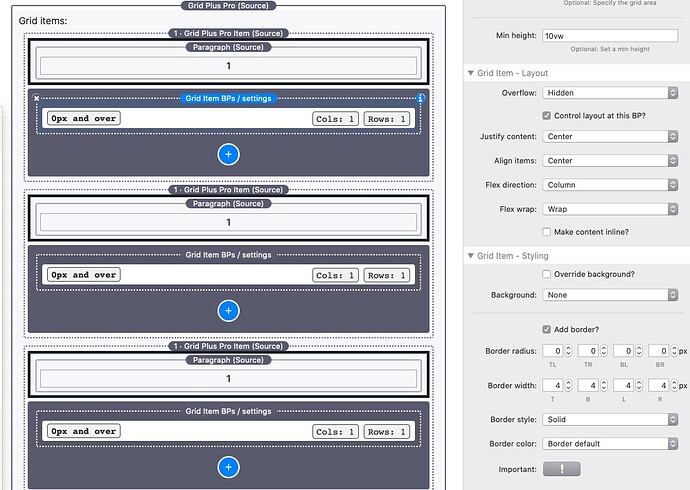The width and height of the screenshot is (690, 490).
Task: Click the Border width T value field
Action: pyautogui.click(x=553, y=385)
